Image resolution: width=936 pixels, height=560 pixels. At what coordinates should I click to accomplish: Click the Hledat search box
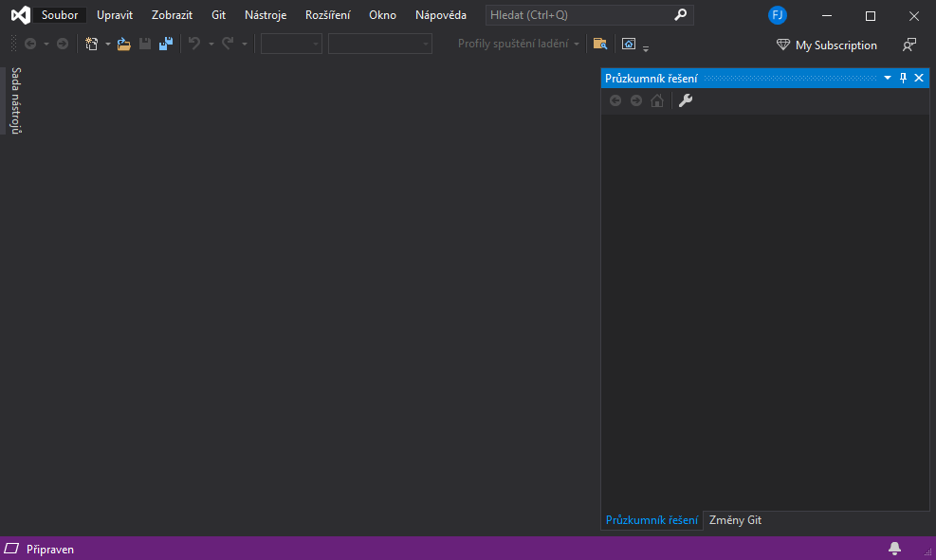[578, 15]
